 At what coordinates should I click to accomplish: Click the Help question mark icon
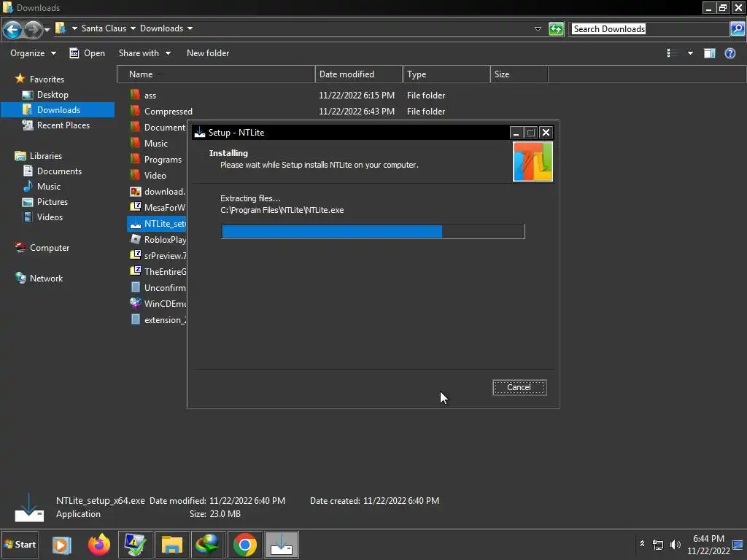click(x=729, y=53)
